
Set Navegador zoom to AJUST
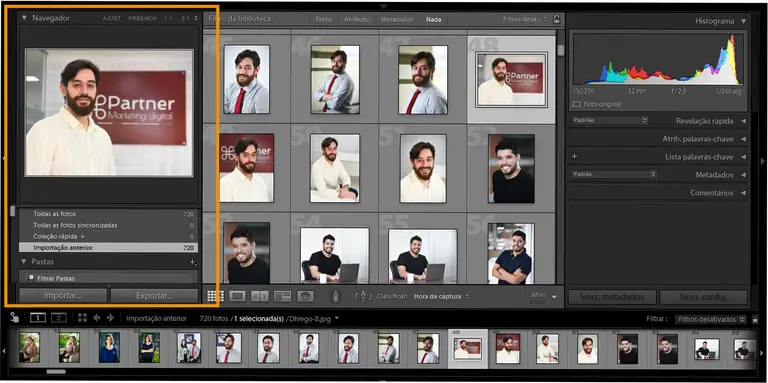(x=112, y=18)
